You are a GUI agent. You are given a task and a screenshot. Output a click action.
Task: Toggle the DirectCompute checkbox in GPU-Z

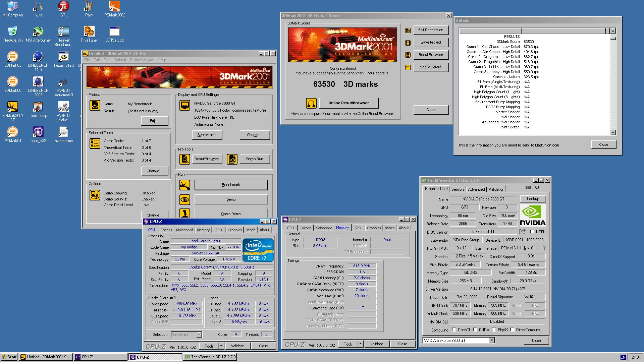pos(512,330)
